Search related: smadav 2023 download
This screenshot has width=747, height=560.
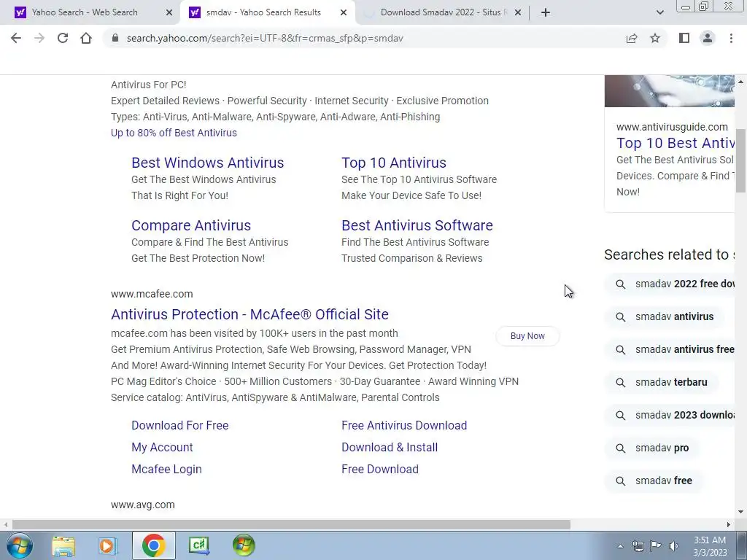pos(671,415)
